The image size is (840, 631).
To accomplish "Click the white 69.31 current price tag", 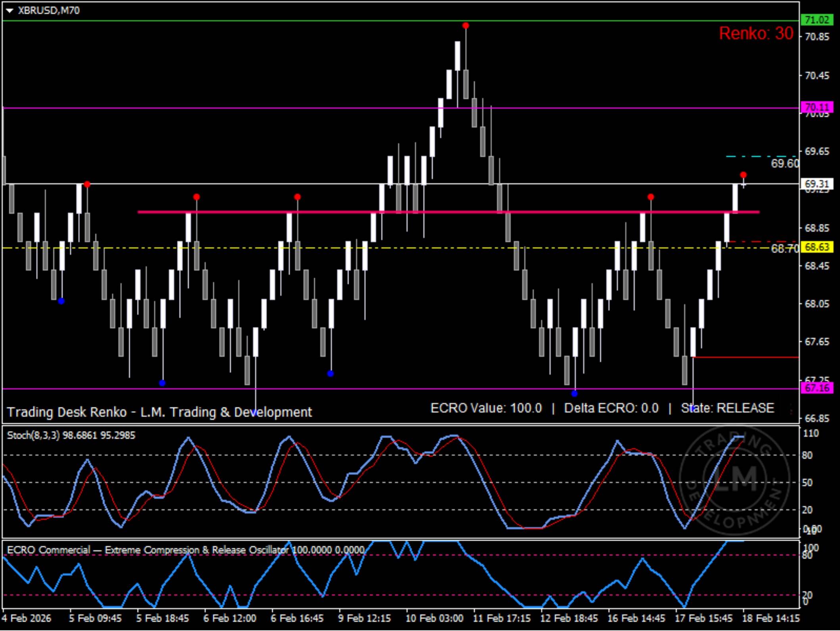I will tap(817, 184).
